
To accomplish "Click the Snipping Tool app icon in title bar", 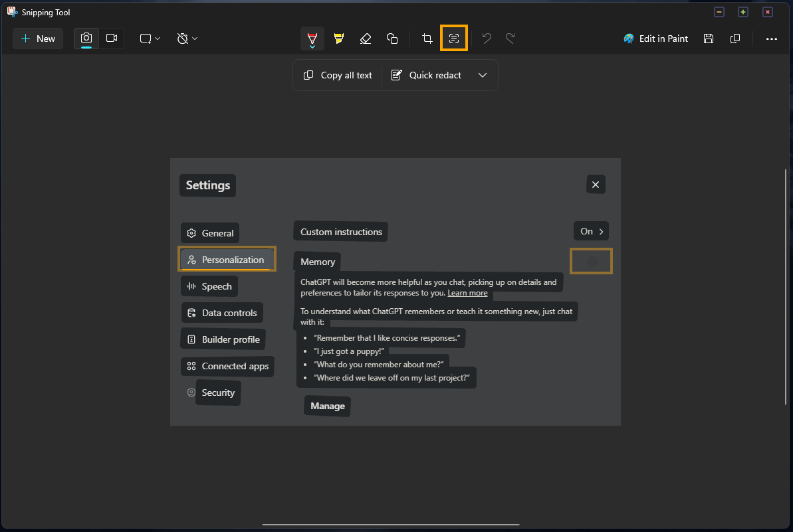I will click(12, 11).
